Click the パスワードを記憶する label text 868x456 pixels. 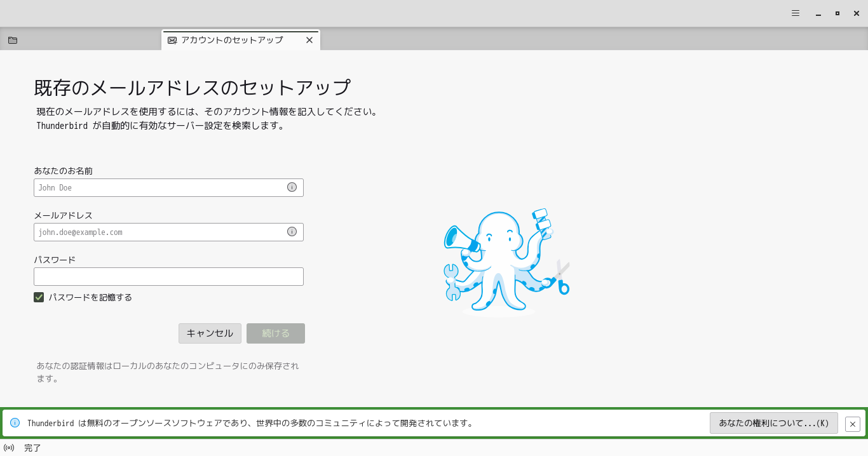coord(90,297)
